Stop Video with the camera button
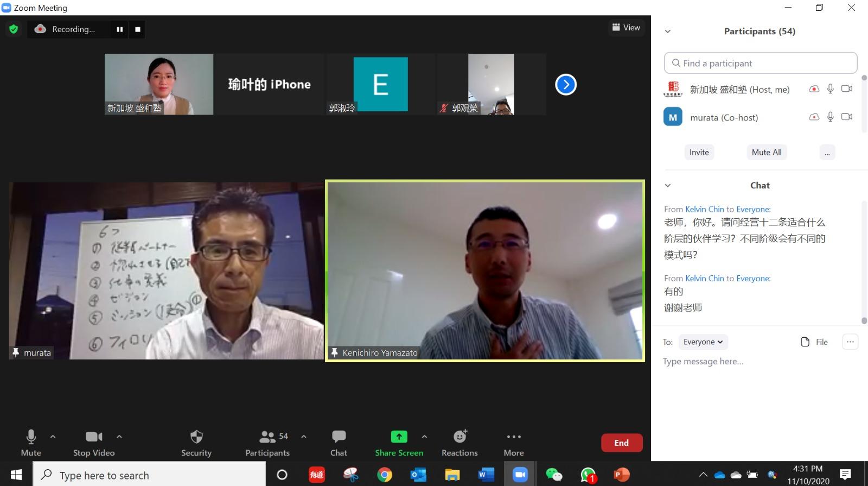The width and height of the screenshot is (868, 486). click(x=94, y=443)
